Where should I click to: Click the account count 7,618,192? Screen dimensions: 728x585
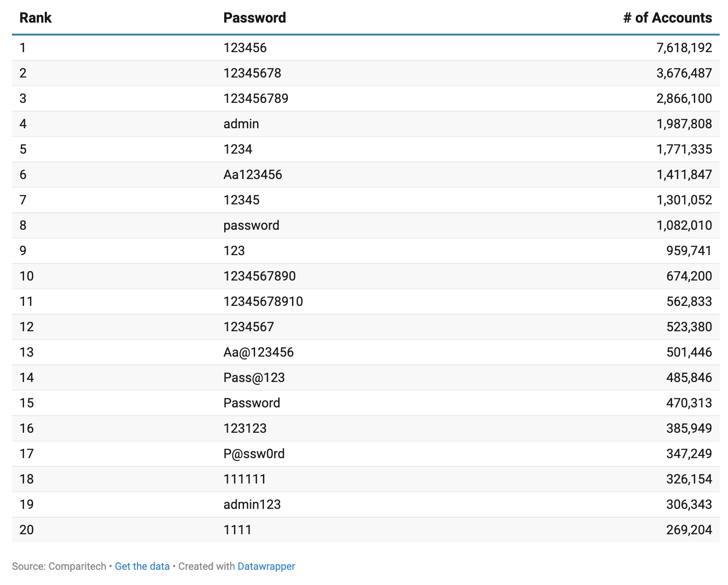click(684, 48)
